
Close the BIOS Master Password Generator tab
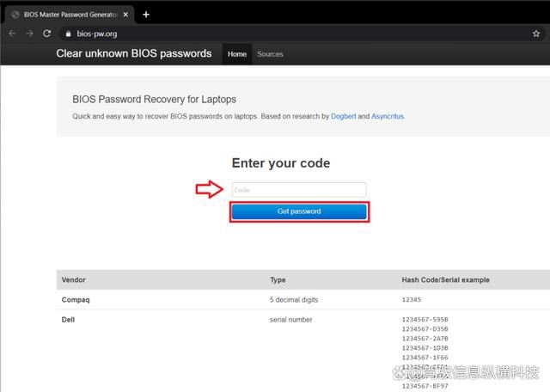click(x=125, y=15)
